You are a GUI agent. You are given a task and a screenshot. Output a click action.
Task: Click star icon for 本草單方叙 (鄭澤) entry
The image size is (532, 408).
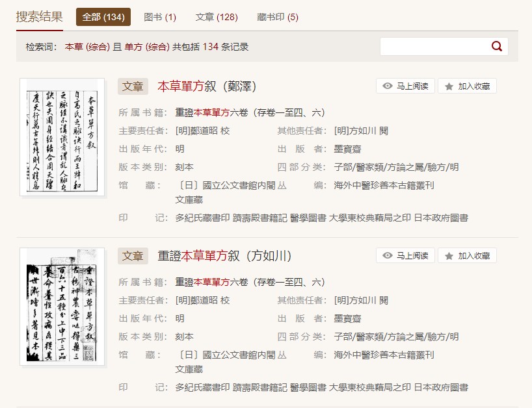[x=449, y=86]
